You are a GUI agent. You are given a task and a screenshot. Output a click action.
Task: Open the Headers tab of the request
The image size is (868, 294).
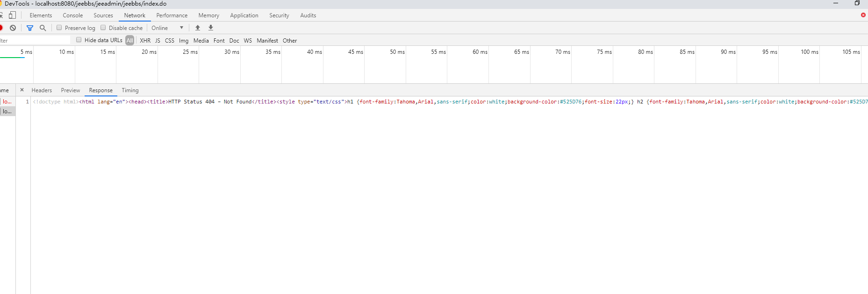42,90
